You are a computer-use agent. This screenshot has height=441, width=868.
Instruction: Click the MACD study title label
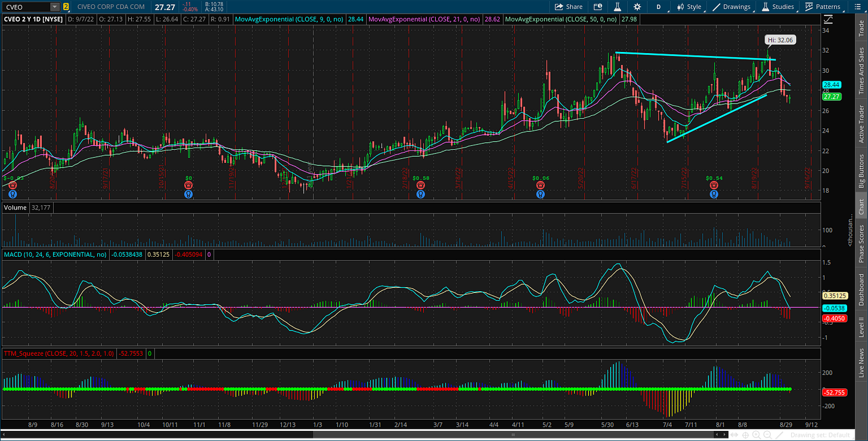point(55,254)
